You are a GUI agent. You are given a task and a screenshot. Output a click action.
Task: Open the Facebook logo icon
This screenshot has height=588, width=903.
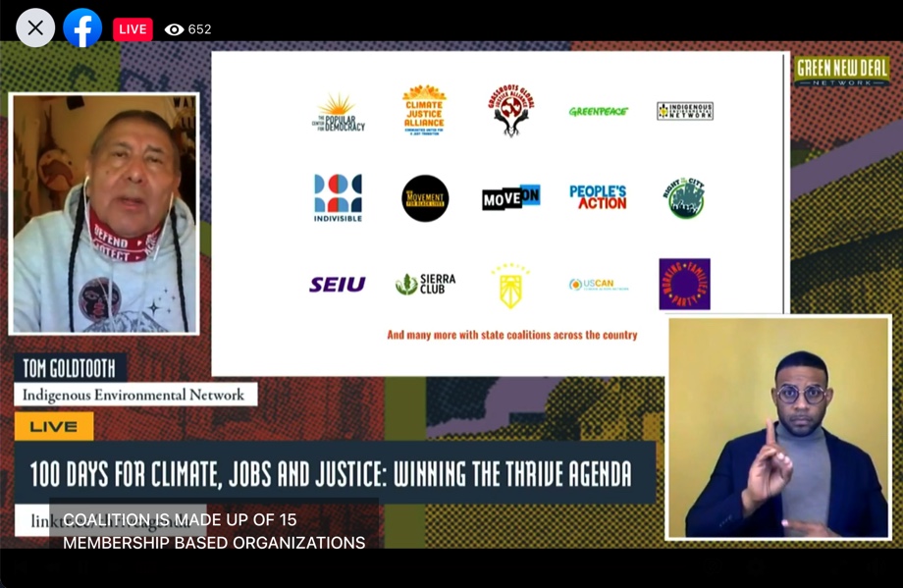pyautogui.click(x=82, y=27)
